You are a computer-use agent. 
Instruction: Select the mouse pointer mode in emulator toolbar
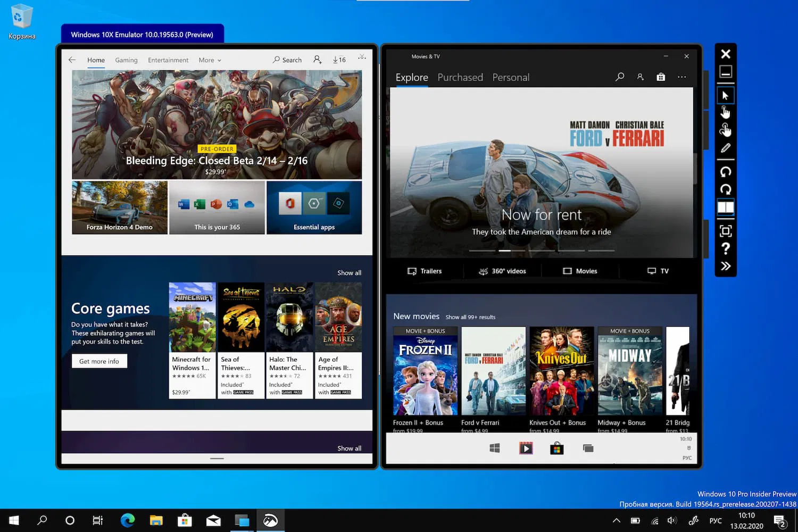point(726,95)
